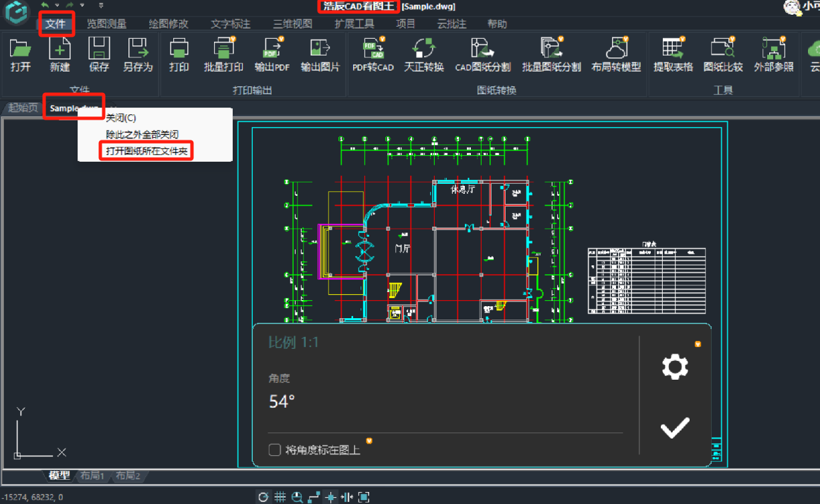Open the 帮助 help tab
The image size is (820, 504).
point(497,24)
